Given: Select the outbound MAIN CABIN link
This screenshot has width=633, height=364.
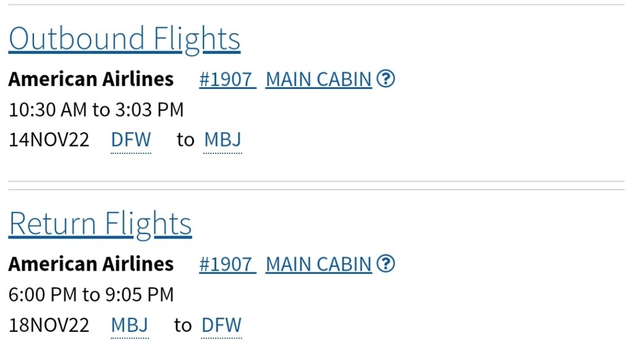Looking at the screenshot, I should click(x=318, y=79).
